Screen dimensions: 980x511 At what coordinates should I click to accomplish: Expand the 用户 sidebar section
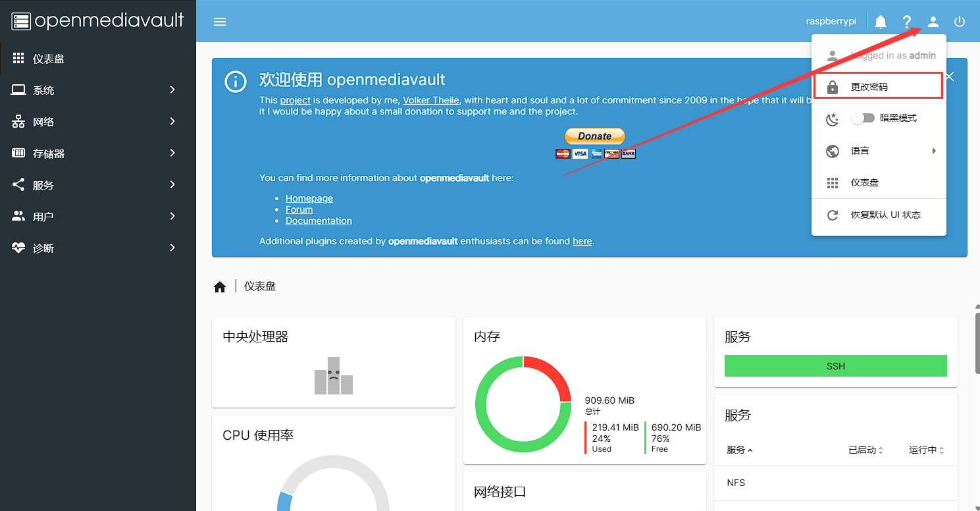[172, 216]
